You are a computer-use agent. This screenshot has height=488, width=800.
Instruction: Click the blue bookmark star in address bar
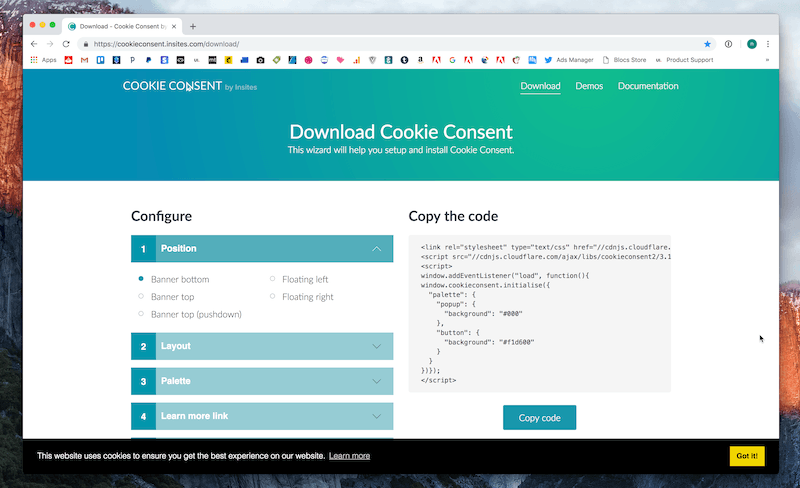coord(707,44)
